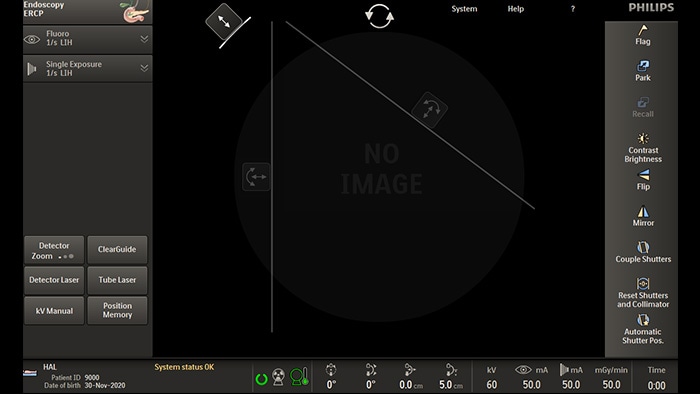Click the greyed Recall icon
Screen dimensions: 700x394
pyautogui.click(x=643, y=102)
